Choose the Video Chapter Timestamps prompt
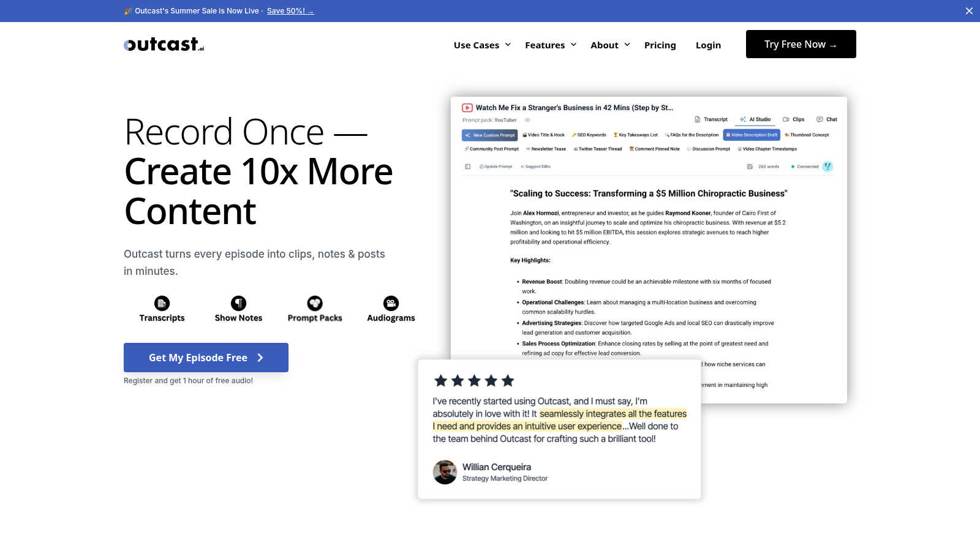The image size is (980, 551). coord(767,149)
